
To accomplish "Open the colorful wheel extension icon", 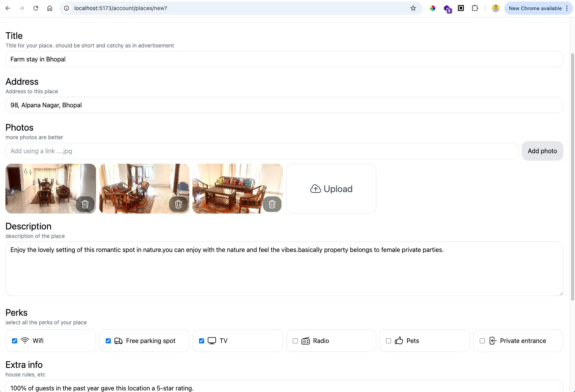I will pos(432,8).
